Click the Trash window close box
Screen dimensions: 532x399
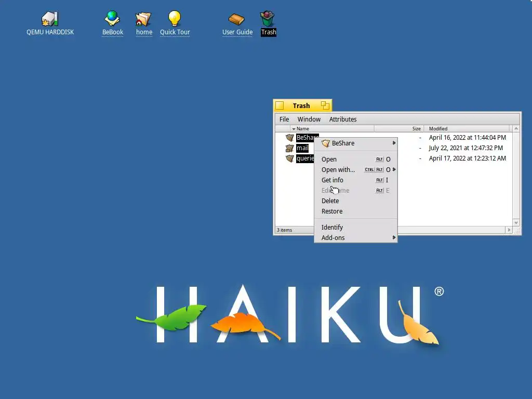pos(280,105)
